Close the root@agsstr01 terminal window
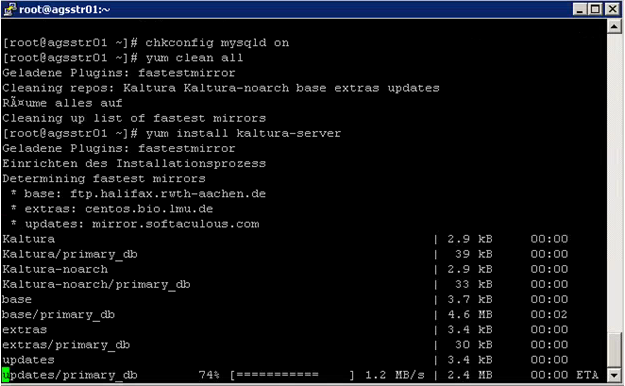Viewport: 625px width, 386px height. click(x=613, y=9)
